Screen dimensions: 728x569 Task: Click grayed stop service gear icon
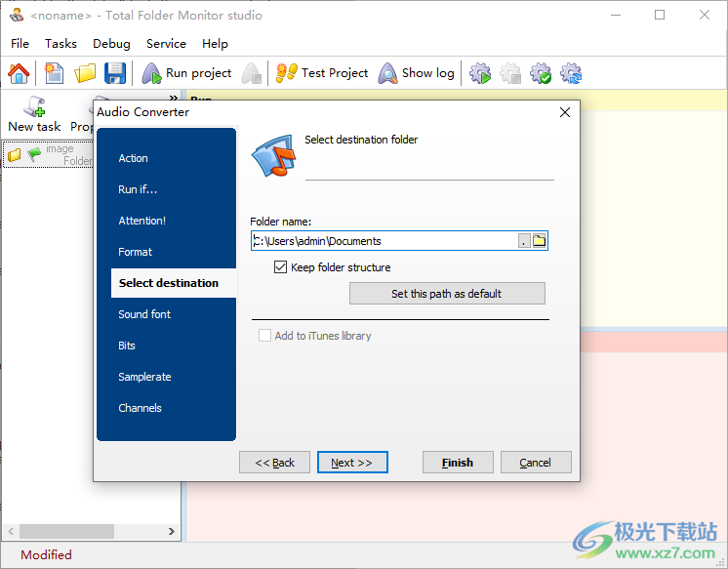tap(510, 73)
